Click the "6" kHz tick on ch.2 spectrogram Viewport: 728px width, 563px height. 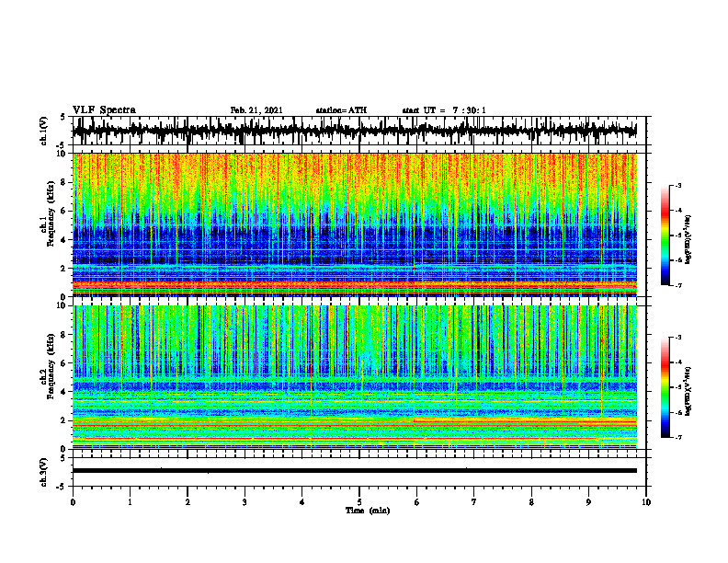click(x=65, y=363)
